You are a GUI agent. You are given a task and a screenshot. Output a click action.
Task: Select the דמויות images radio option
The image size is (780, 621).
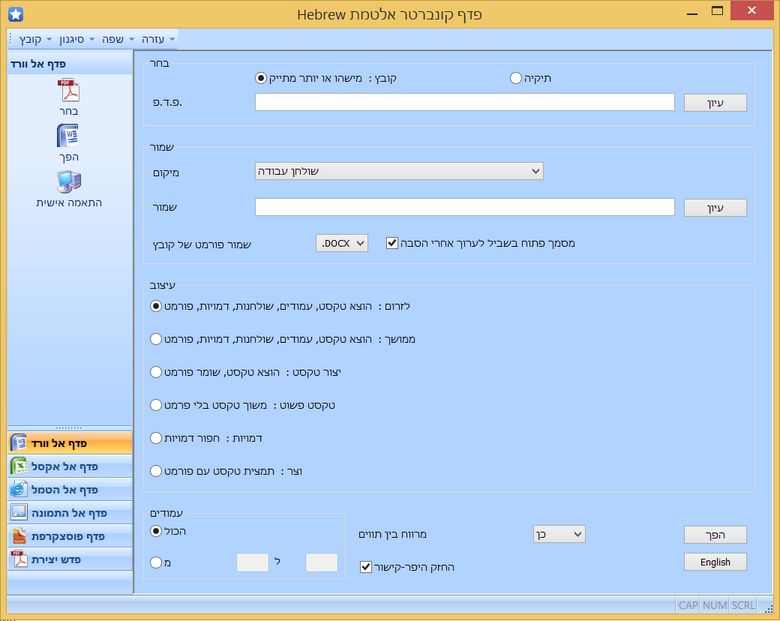tap(156, 438)
